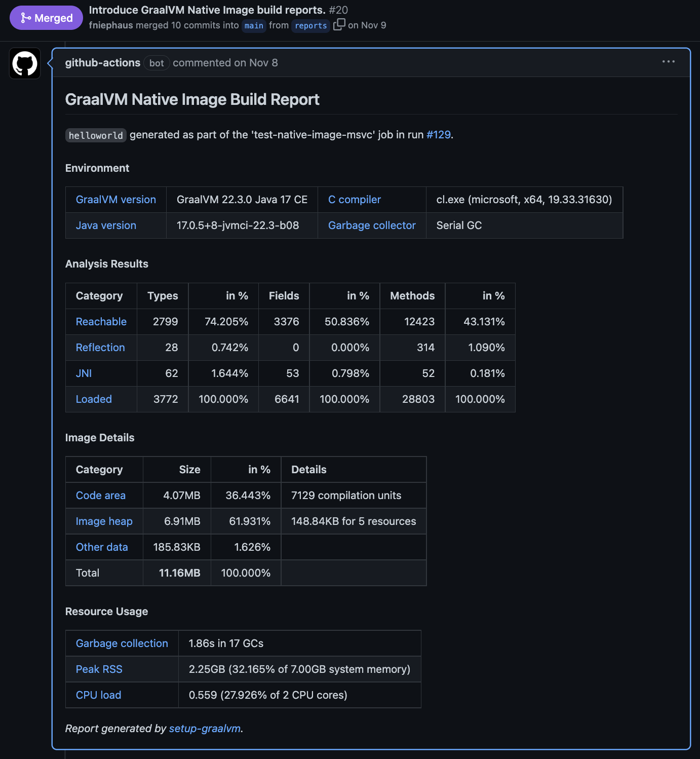This screenshot has height=759, width=700.
Task: Open the Other data link
Action: pyautogui.click(x=102, y=547)
